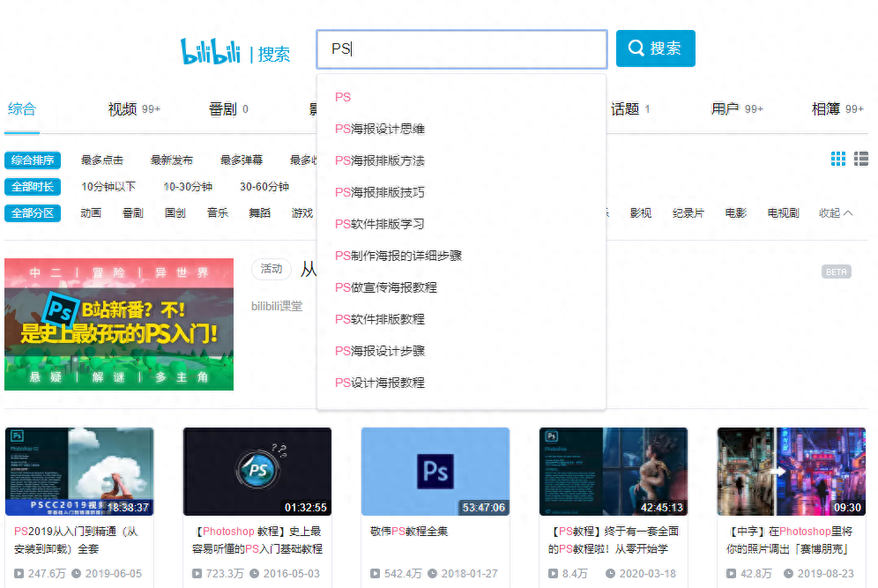Click play count icon beside 247.6万
Viewport: 878px width, 588px height.
(x=19, y=573)
